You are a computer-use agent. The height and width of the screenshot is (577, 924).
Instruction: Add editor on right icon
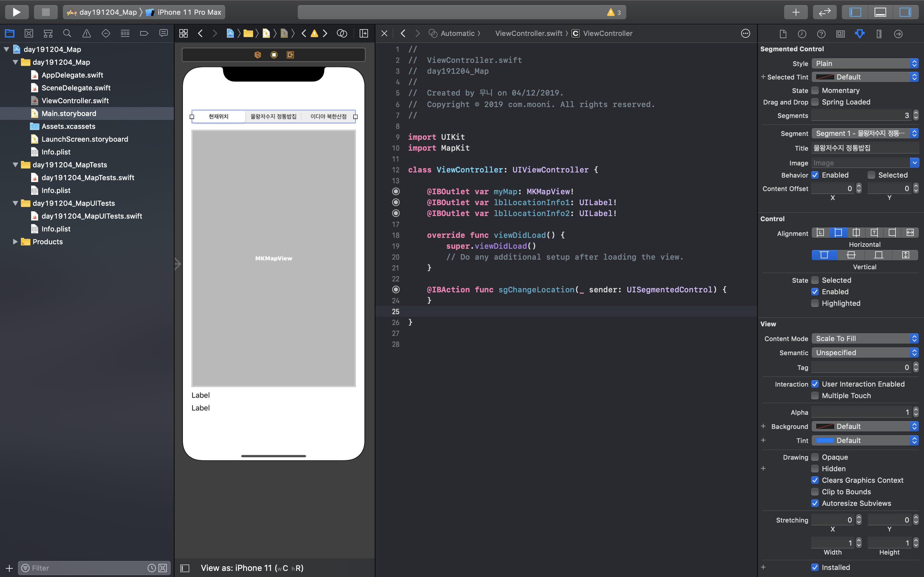coord(364,34)
